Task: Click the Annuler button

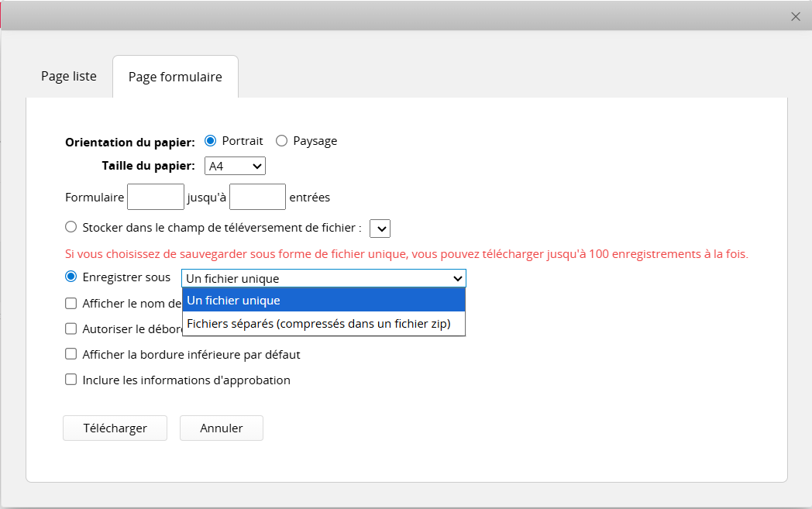Action: point(222,428)
